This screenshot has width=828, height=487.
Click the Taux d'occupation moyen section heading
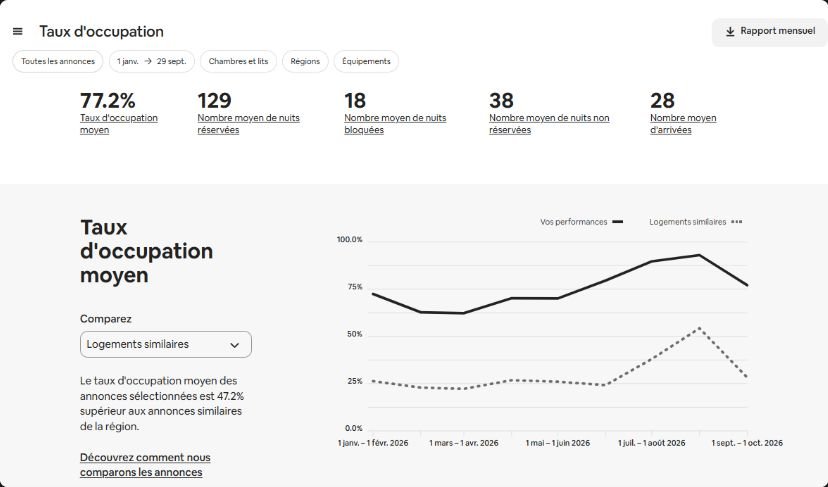click(x=146, y=251)
